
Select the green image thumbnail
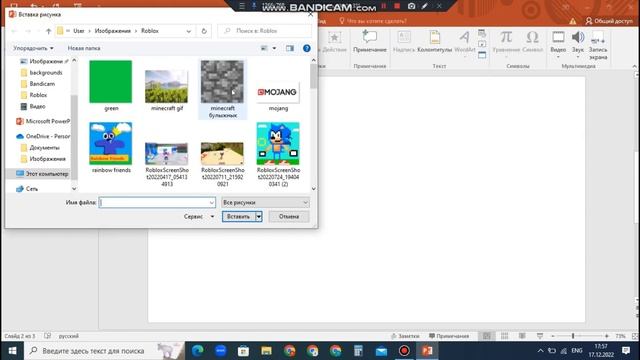(x=111, y=82)
